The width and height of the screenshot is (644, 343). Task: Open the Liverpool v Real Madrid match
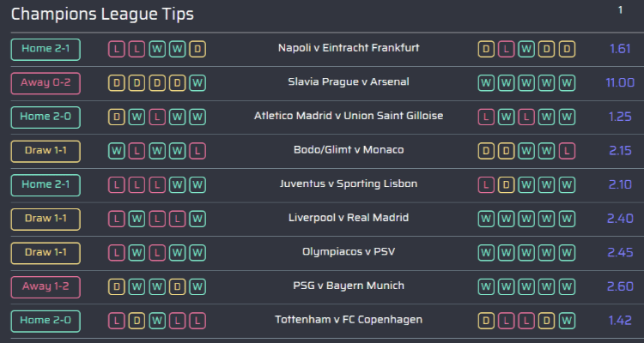(349, 218)
